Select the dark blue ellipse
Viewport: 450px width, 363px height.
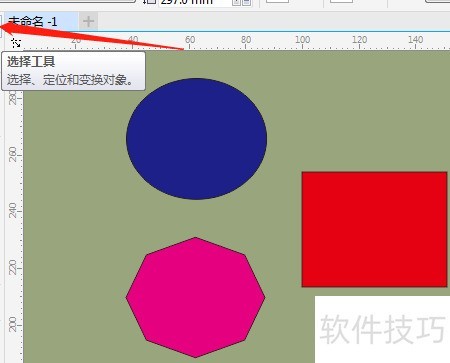click(196, 139)
